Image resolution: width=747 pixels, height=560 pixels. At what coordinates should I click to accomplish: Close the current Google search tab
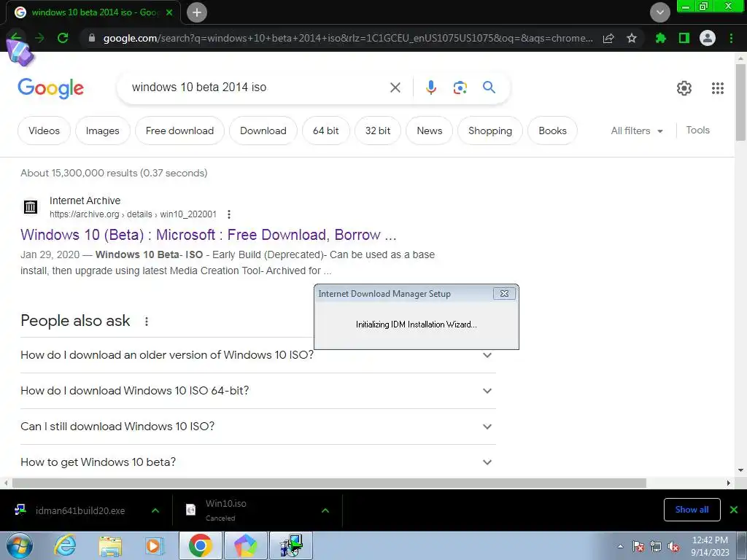(x=169, y=12)
